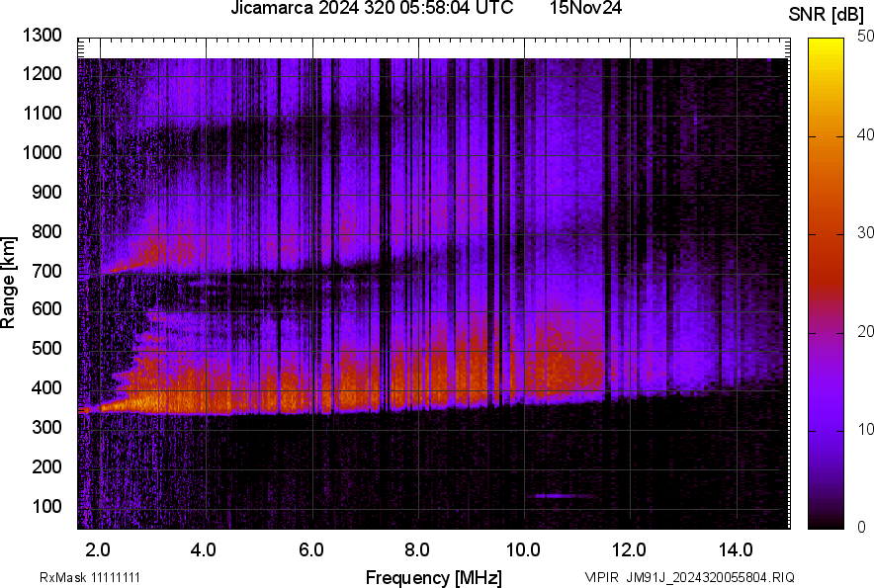Click the colorbar tick label '20'

[865, 332]
